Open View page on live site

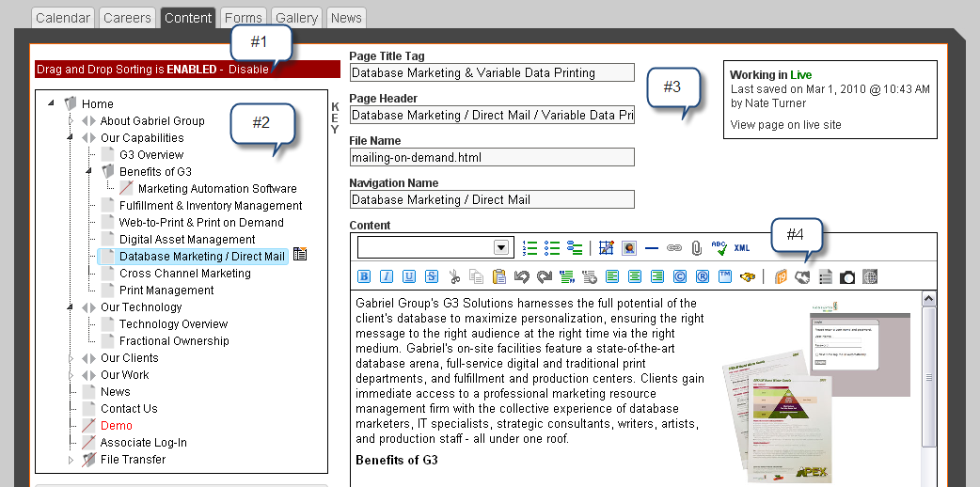[x=785, y=124]
